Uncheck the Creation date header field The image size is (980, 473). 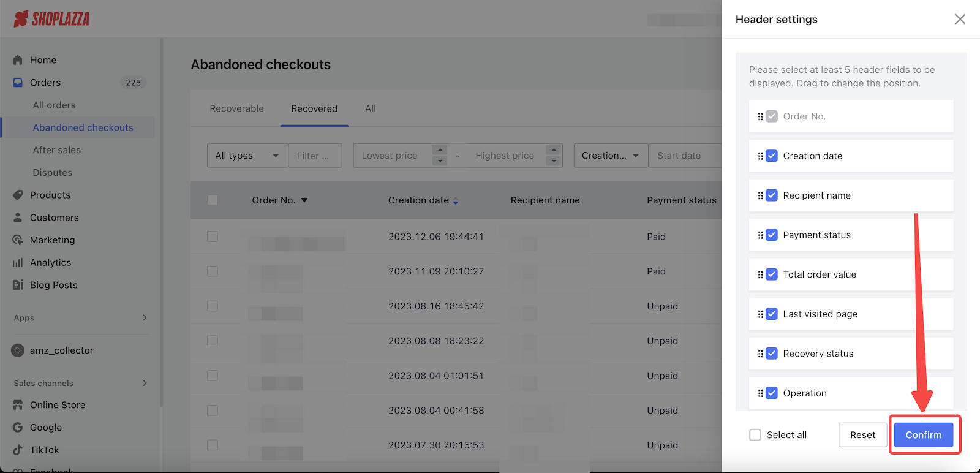(x=772, y=156)
